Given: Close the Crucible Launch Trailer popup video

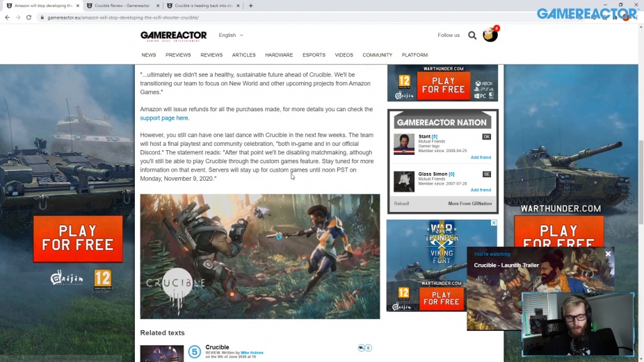Looking at the screenshot, I should (608, 254).
